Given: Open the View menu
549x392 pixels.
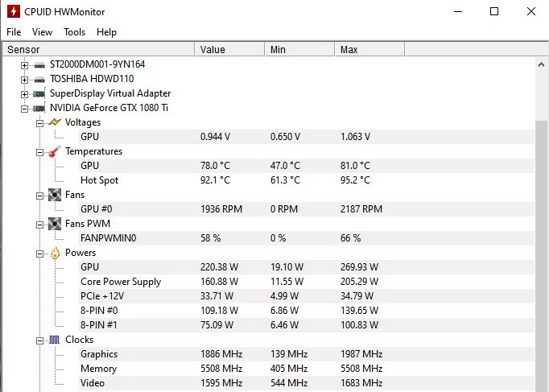Looking at the screenshot, I should coord(42,32).
